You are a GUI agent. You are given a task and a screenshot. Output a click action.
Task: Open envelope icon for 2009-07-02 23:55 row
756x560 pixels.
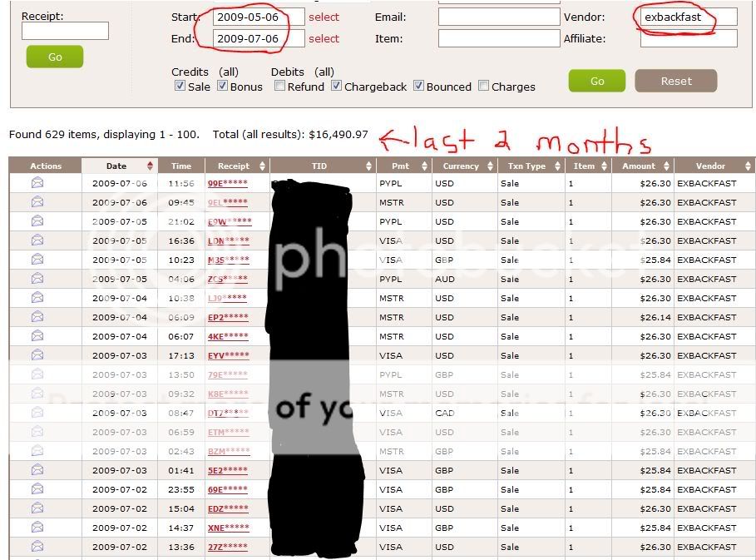(37, 489)
